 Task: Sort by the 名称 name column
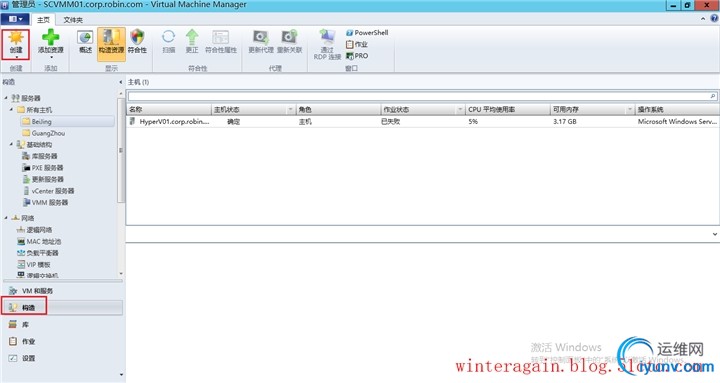[x=169, y=109]
